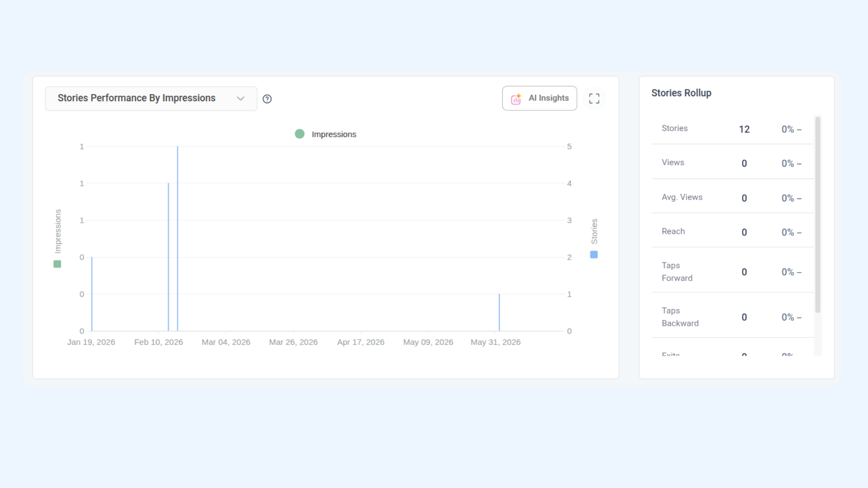Click the blue Stories axis swatch
Image resolution: width=868 pixels, height=488 pixels.
pyautogui.click(x=594, y=255)
